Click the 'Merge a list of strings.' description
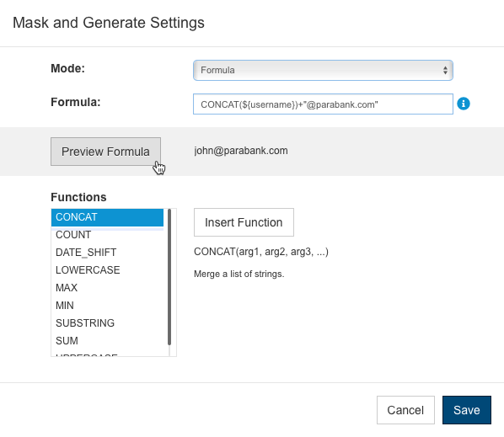The image size is (504, 437). point(239,274)
